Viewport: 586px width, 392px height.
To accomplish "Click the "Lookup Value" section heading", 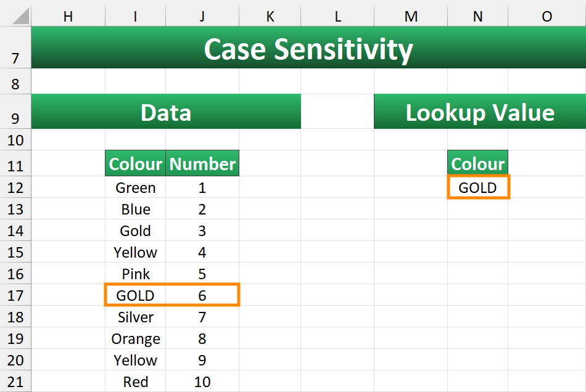I will coord(479,112).
